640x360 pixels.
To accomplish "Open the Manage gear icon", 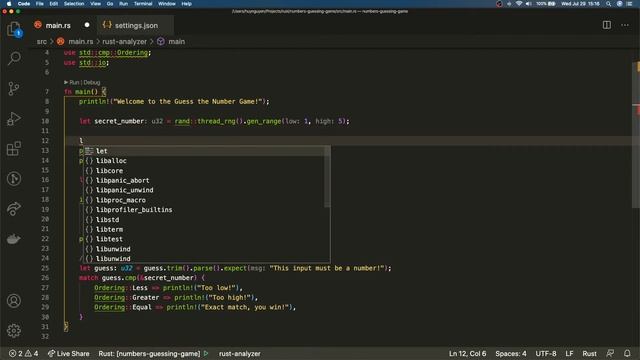I will [x=14, y=330].
